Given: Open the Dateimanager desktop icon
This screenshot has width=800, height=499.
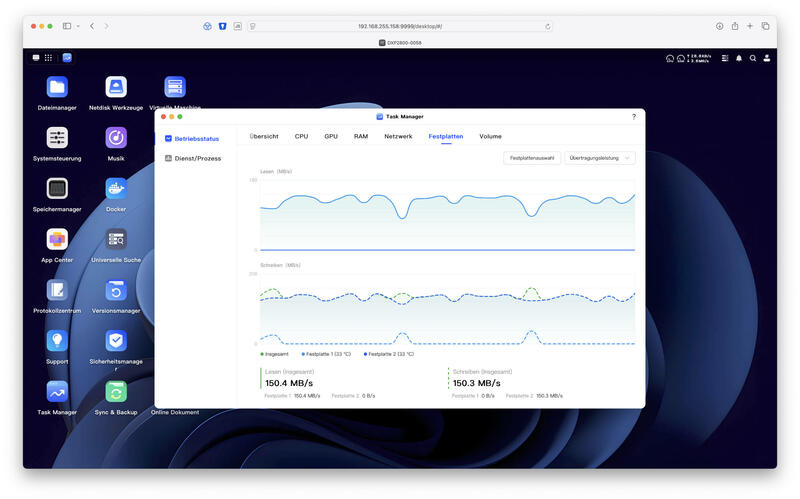Looking at the screenshot, I should pyautogui.click(x=57, y=87).
